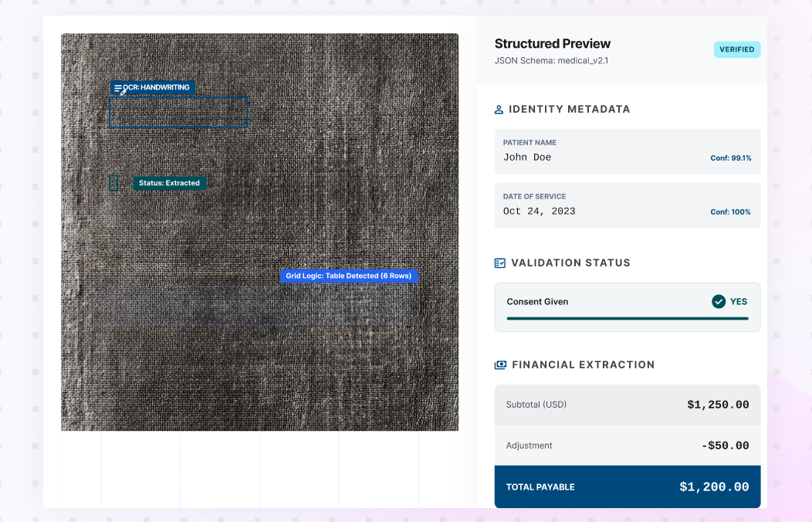Click the Subtotal (USD) label
812x522 pixels.
pos(536,405)
